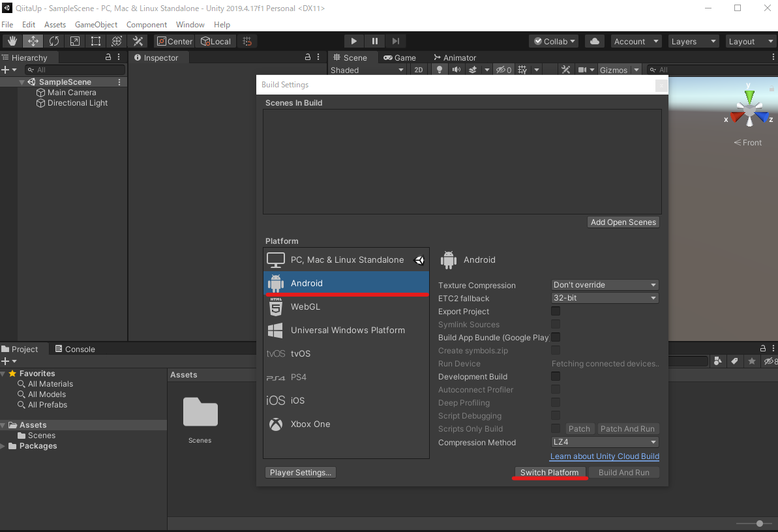Click the Play button
Screen dimensions: 778x532
click(353, 41)
